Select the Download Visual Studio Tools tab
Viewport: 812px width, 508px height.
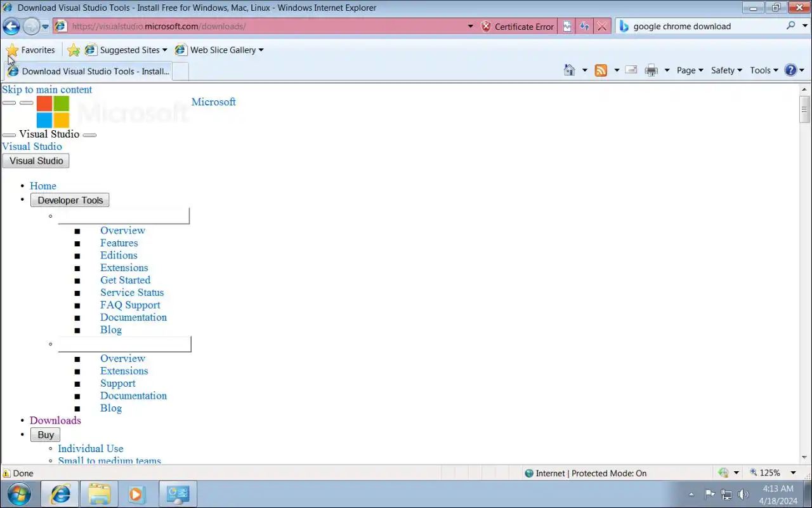coord(88,71)
